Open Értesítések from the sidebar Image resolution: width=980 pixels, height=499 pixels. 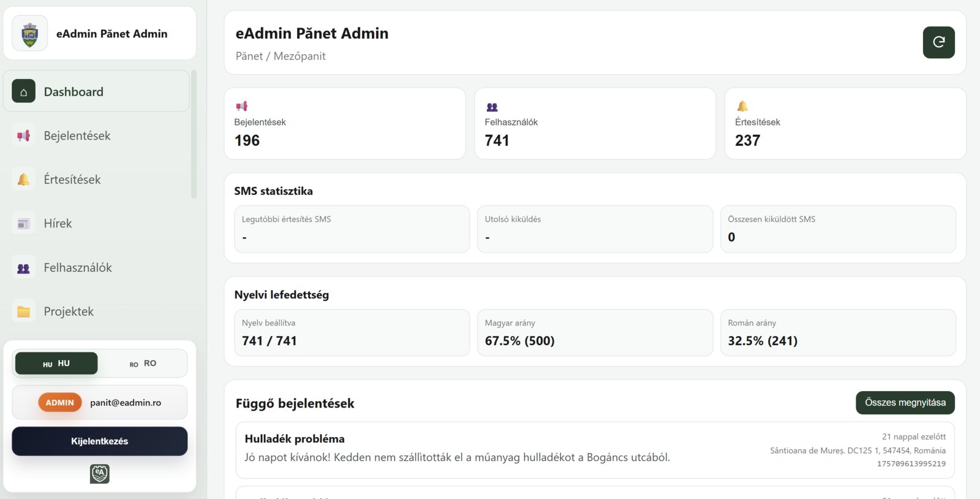tap(97, 180)
